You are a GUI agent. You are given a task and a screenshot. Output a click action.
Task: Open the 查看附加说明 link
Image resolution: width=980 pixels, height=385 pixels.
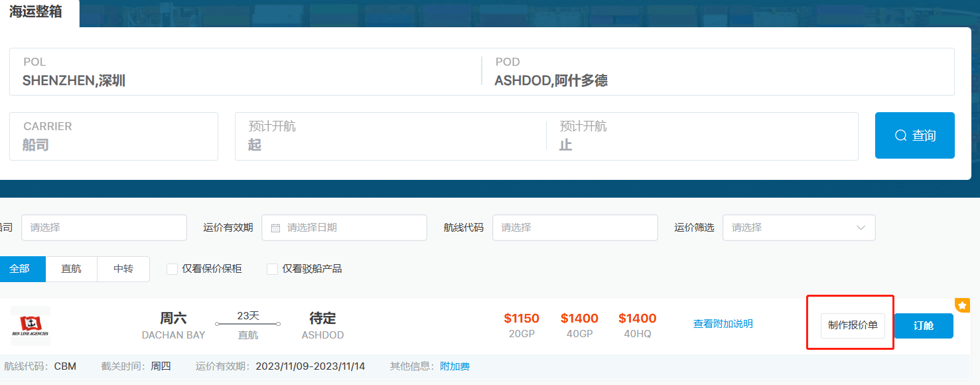tap(723, 324)
